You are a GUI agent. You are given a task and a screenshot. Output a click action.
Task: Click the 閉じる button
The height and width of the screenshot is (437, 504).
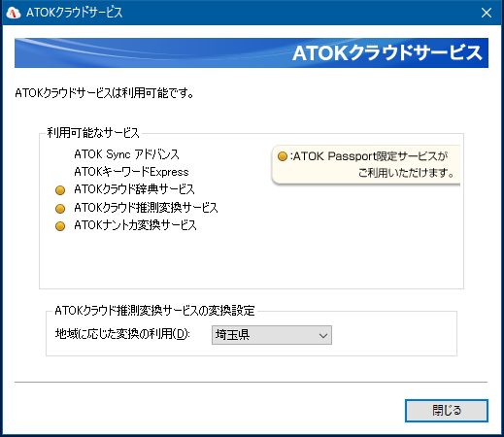point(447,411)
